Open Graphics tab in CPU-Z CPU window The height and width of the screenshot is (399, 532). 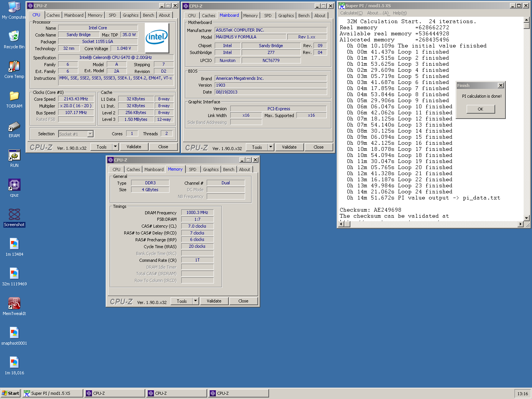coord(130,15)
